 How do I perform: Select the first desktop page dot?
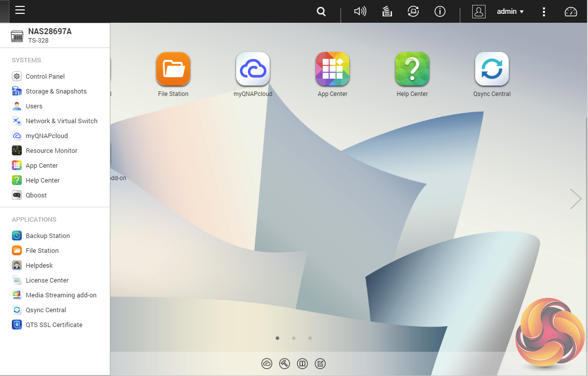click(x=278, y=338)
